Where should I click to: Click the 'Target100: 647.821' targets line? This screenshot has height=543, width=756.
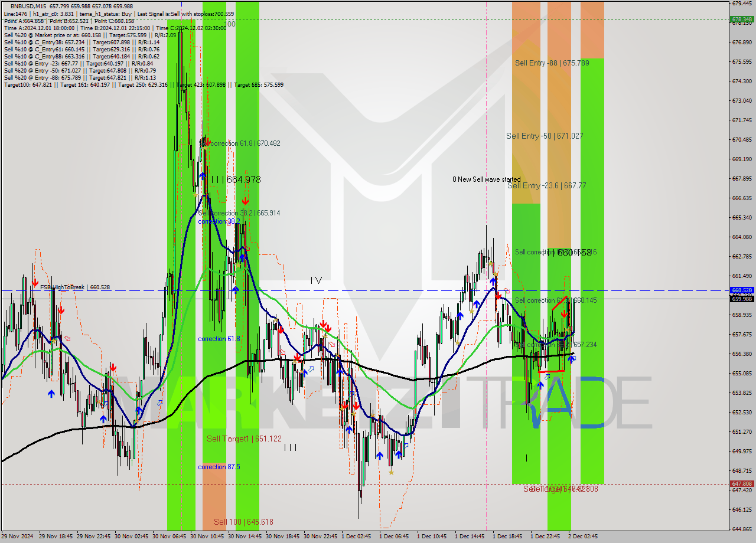(x=144, y=85)
